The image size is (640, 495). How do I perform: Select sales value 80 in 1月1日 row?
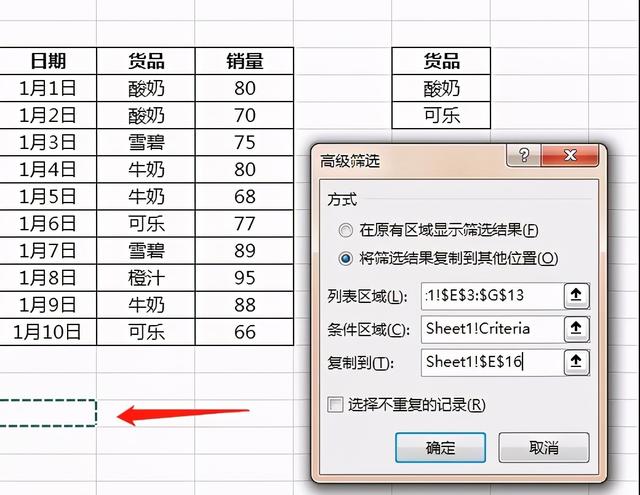(x=244, y=88)
